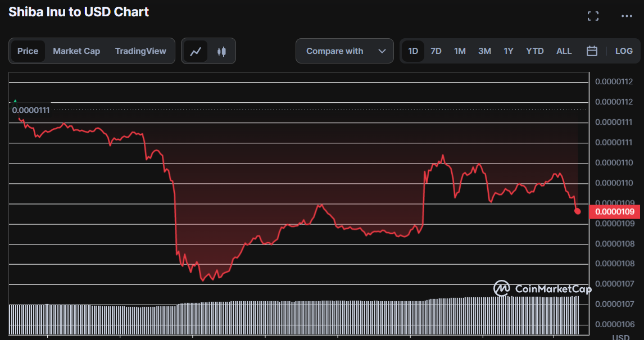Click the Compare with chevron arrow
Viewport: 644px width, 340px height.
point(382,51)
